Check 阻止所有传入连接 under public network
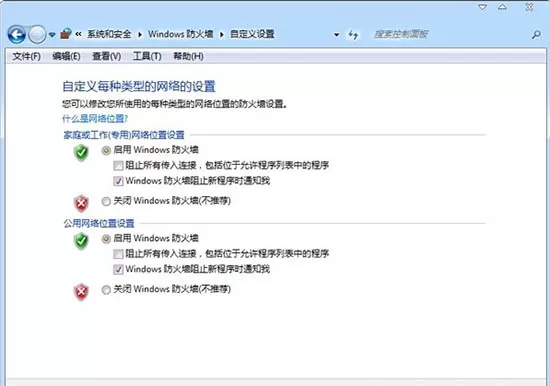This screenshot has width=550, height=386. 118,254
